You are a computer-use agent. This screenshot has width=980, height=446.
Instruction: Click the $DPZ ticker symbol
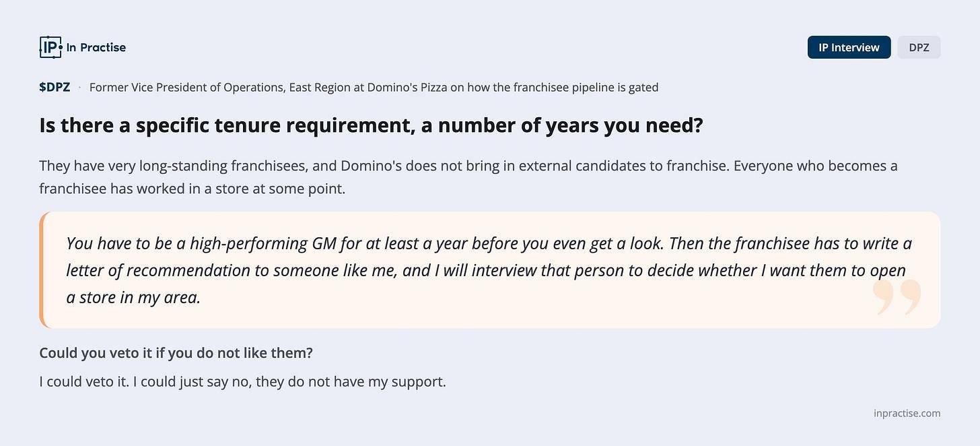tap(55, 87)
